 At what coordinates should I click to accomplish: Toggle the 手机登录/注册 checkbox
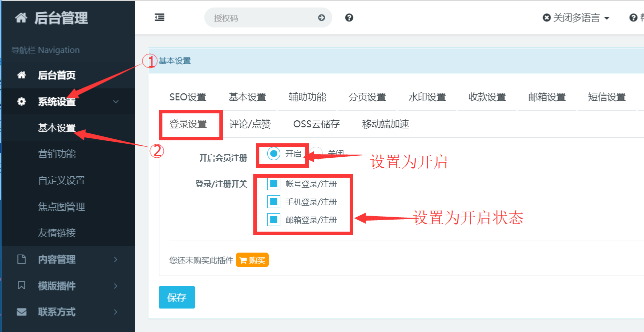tap(274, 202)
